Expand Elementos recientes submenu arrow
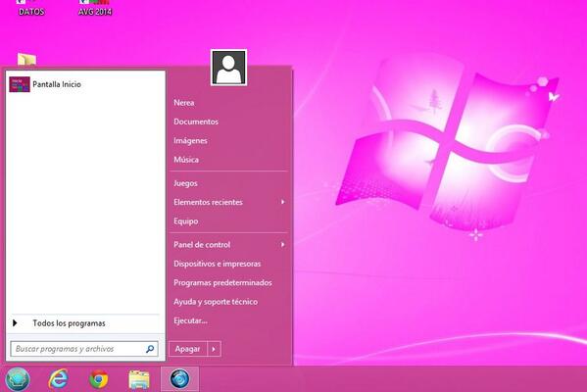Image resolution: width=587 pixels, height=392 pixels. 282,202
